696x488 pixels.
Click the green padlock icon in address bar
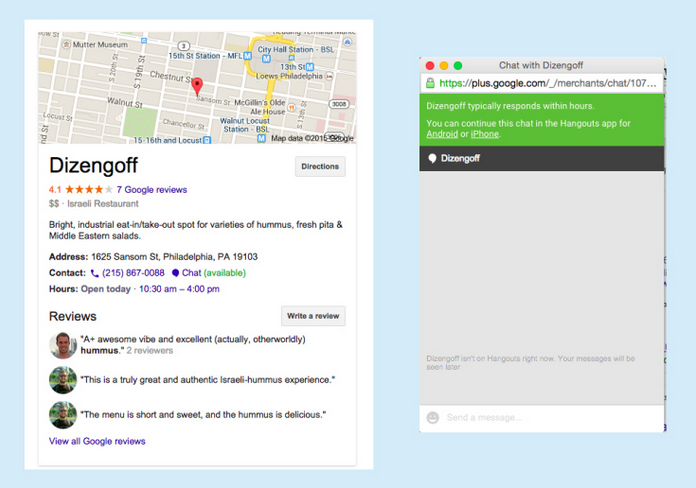tap(430, 83)
